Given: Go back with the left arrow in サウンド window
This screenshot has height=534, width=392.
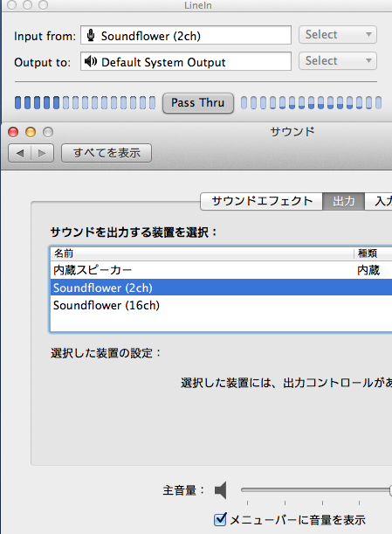Looking at the screenshot, I should click(x=20, y=153).
